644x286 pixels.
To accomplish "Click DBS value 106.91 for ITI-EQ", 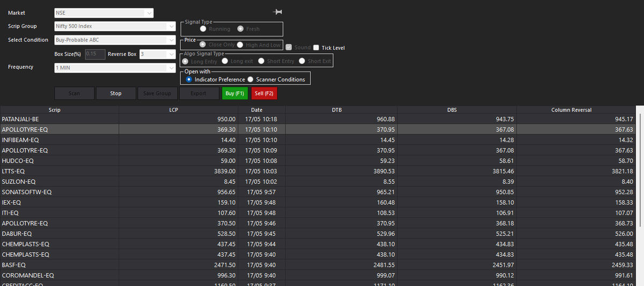I will [505, 212].
